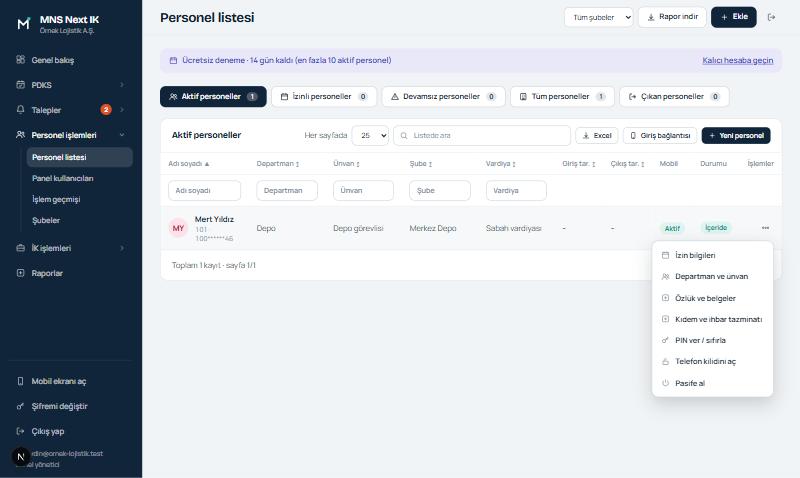Viewport: 800px width, 478px height.
Task: Sort by Vardiya column
Action: coord(501,164)
